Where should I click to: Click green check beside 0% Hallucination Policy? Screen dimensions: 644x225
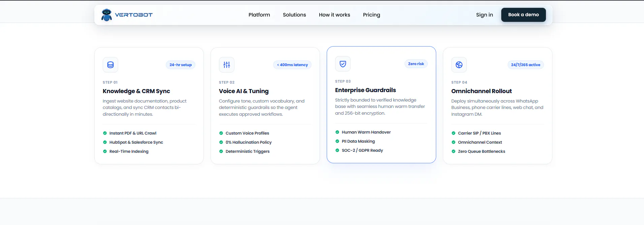221,142
